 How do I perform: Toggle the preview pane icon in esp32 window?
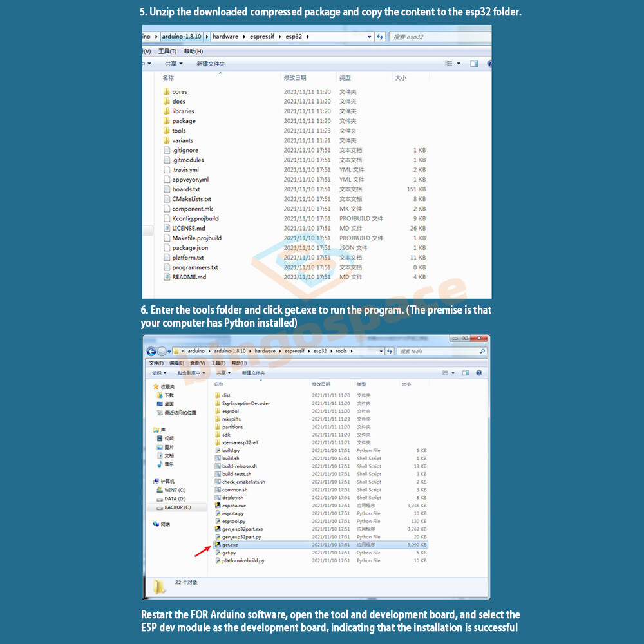click(x=474, y=64)
